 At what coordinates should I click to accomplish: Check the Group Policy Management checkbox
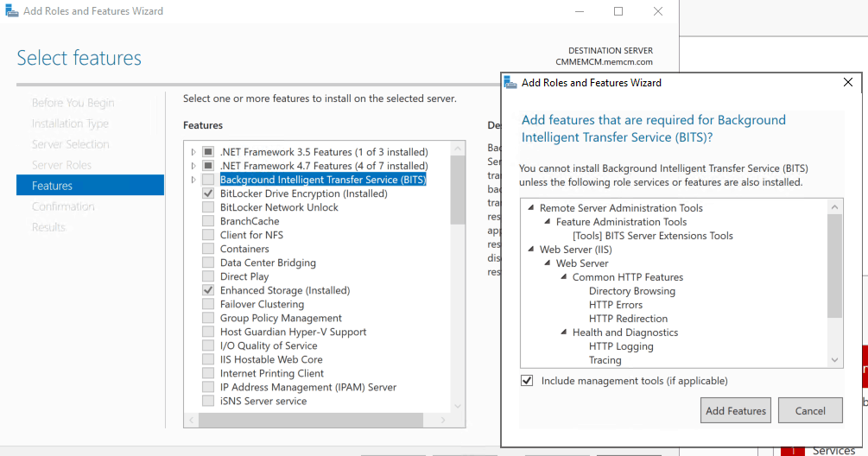(x=208, y=318)
